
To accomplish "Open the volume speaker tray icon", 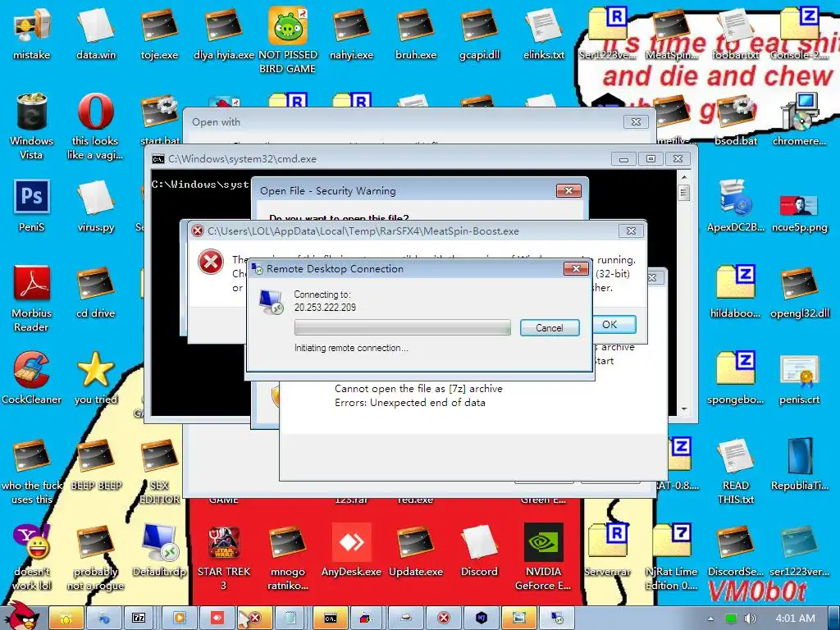I will pos(750,619).
